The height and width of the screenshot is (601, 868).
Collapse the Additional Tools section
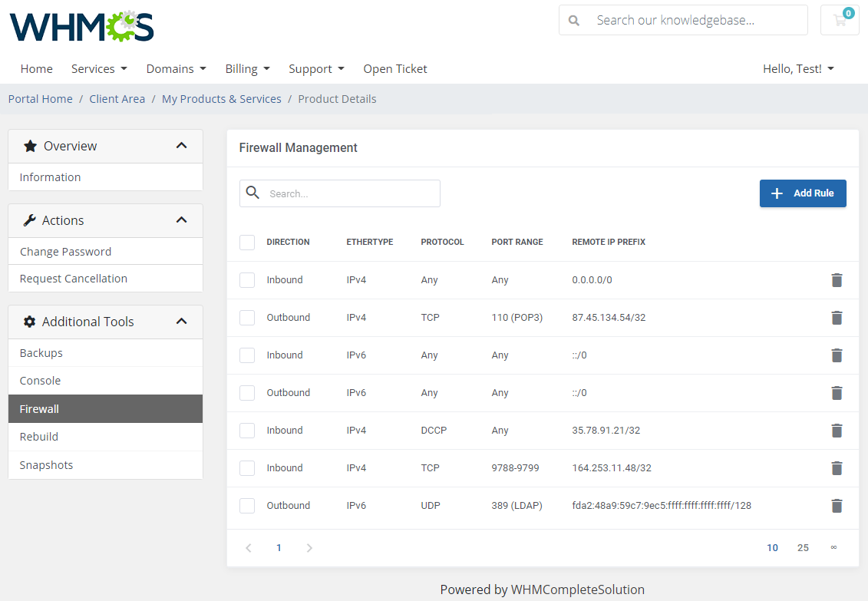[182, 322]
